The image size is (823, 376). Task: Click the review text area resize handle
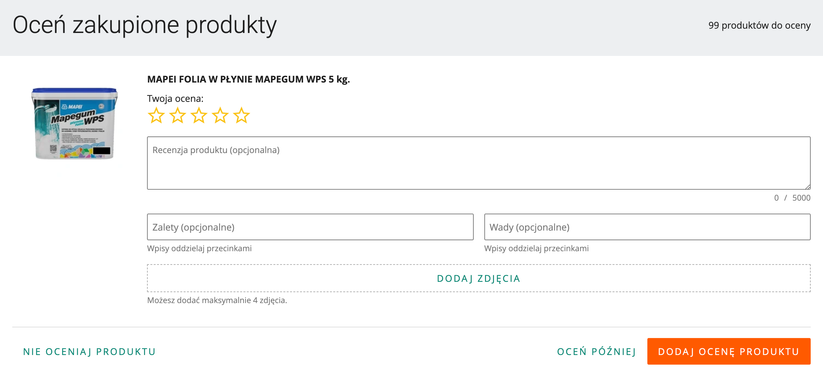pyautogui.click(x=807, y=186)
